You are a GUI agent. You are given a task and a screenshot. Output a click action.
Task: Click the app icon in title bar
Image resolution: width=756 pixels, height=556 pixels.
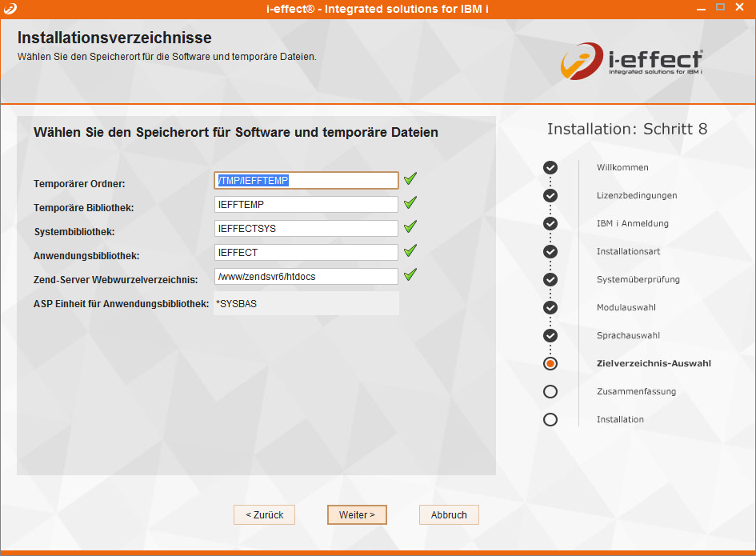click(10, 7)
